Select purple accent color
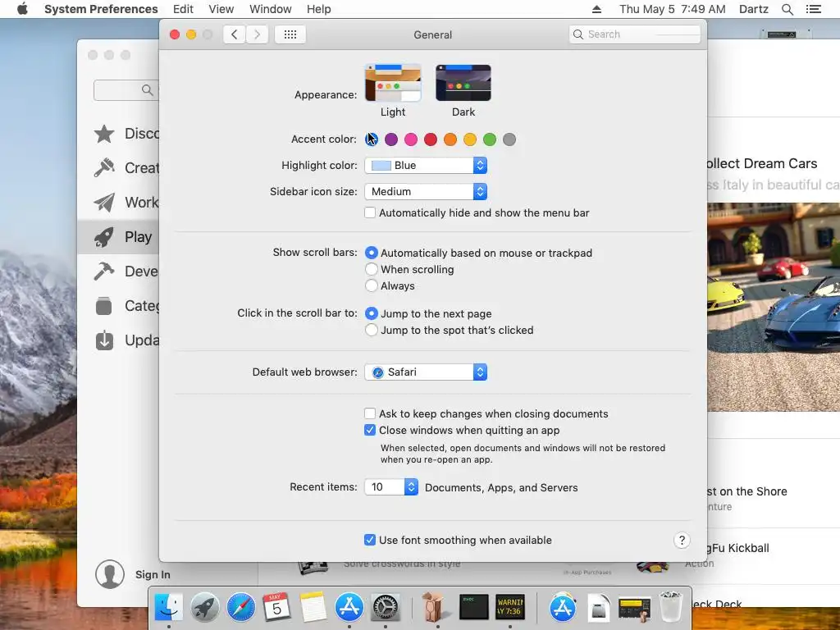The height and width of the screenshot is (630, 840). [x=391, y=139]
